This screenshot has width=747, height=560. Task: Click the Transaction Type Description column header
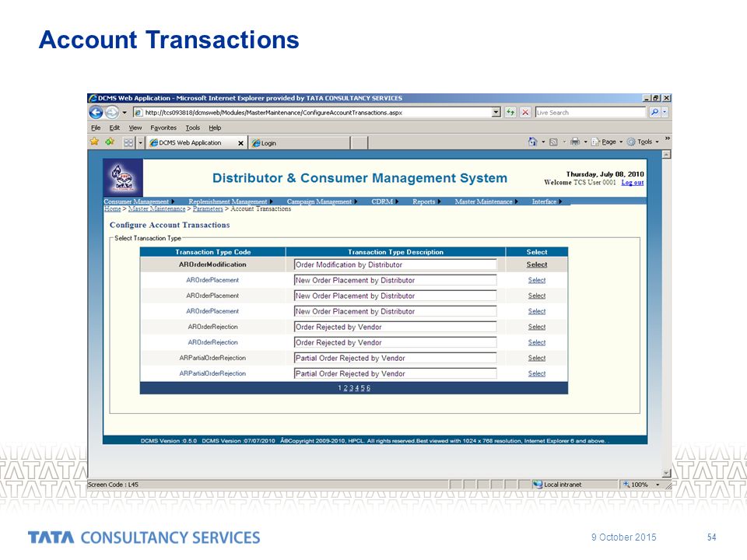395,252
